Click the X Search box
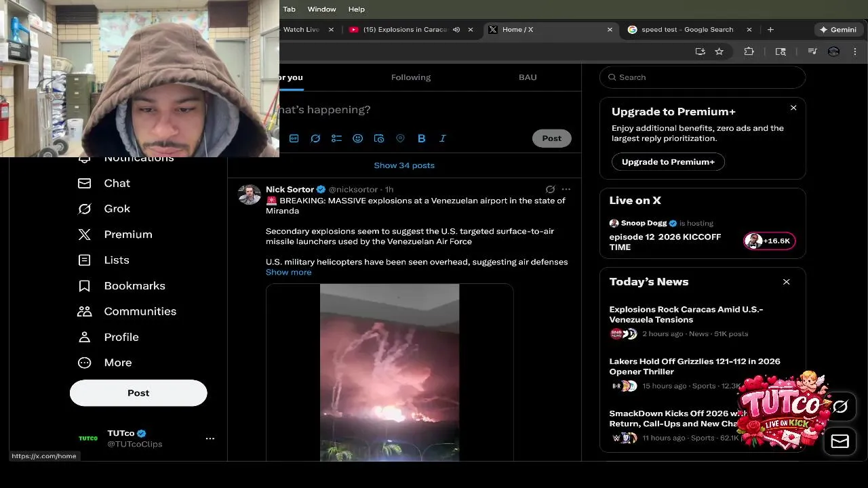 click(703, 77)
